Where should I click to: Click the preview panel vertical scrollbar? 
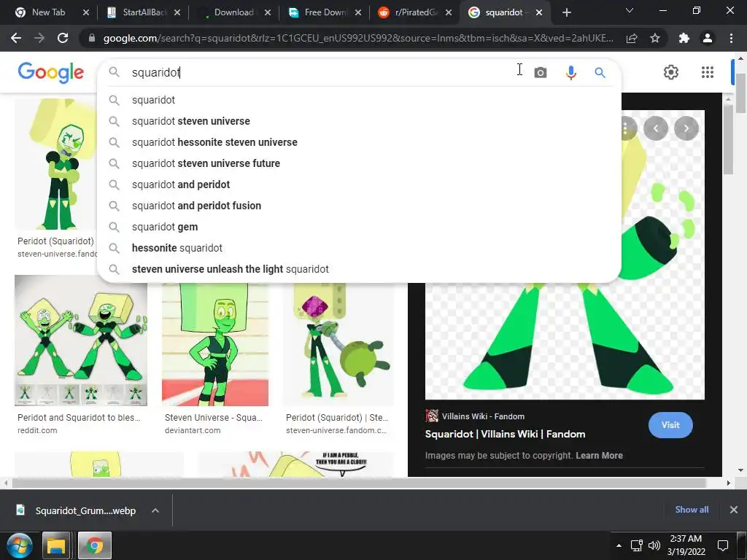728,139
